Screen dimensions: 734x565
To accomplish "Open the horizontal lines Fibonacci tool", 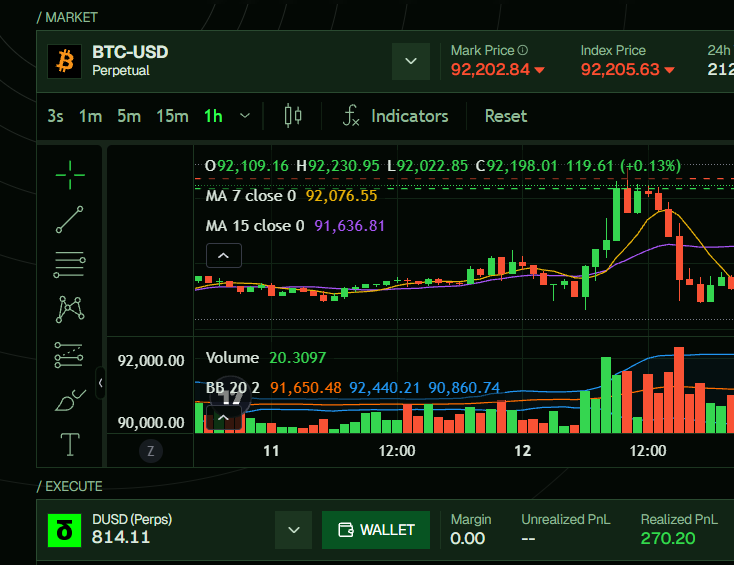I will pos(70,264).
